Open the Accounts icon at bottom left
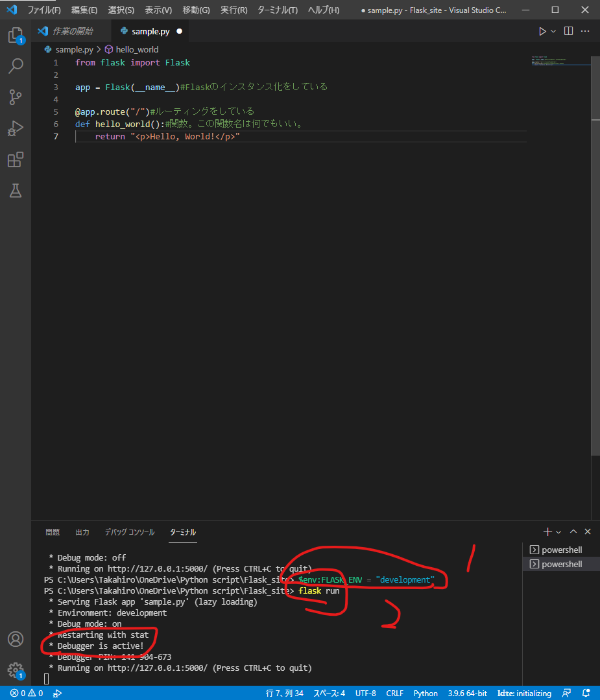The width and height of the screenshot is (600, 700). 16,639
